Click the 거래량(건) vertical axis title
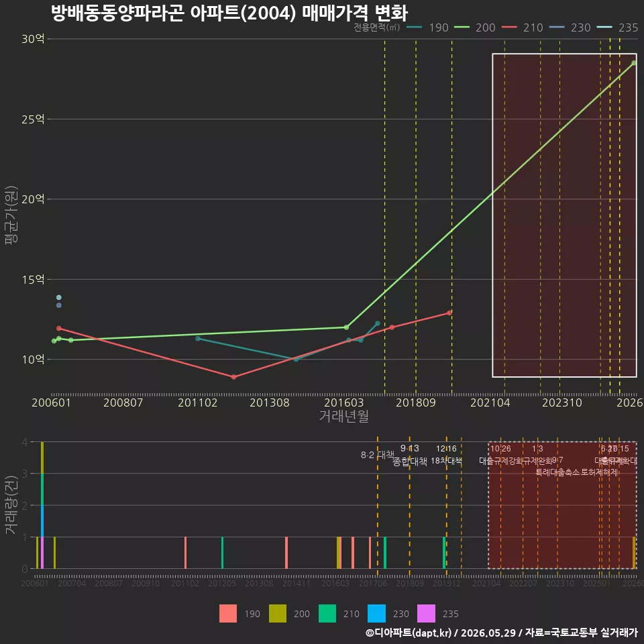 pyautogui.click(x=11, y=504)
